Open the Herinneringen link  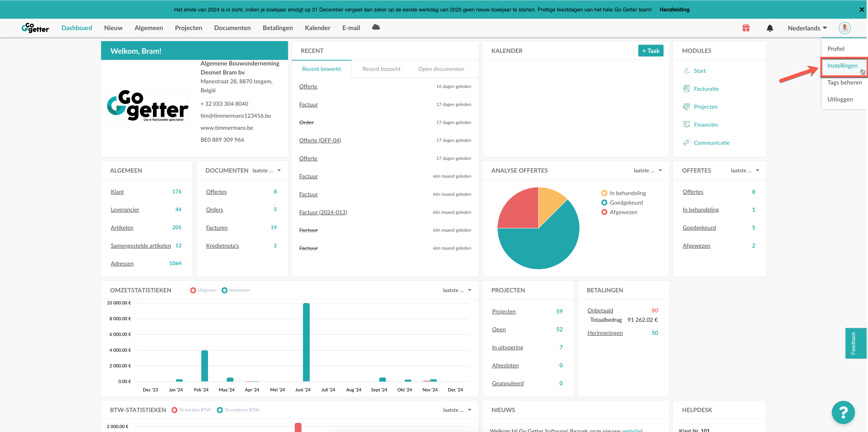click(605, 333)
